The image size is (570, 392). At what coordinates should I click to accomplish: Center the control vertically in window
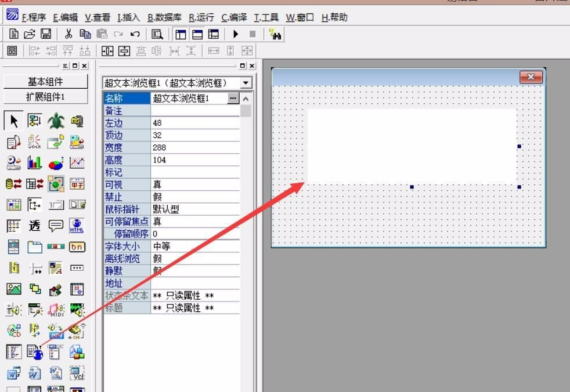(124, 51)
